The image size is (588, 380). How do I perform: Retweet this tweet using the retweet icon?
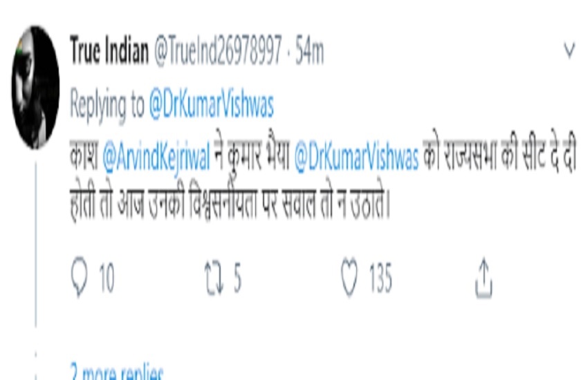[214, 278]
